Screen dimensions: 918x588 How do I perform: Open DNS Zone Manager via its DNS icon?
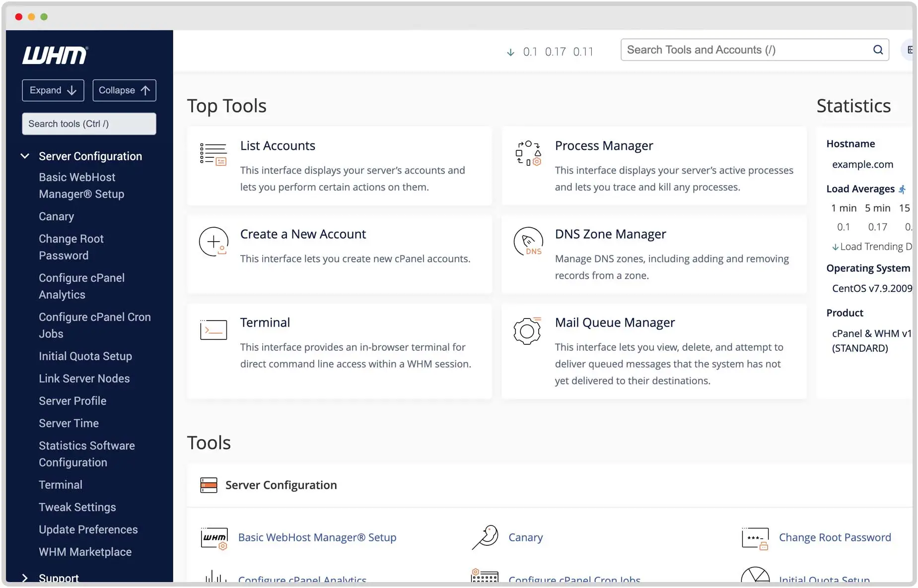click(x=528, y=242)
